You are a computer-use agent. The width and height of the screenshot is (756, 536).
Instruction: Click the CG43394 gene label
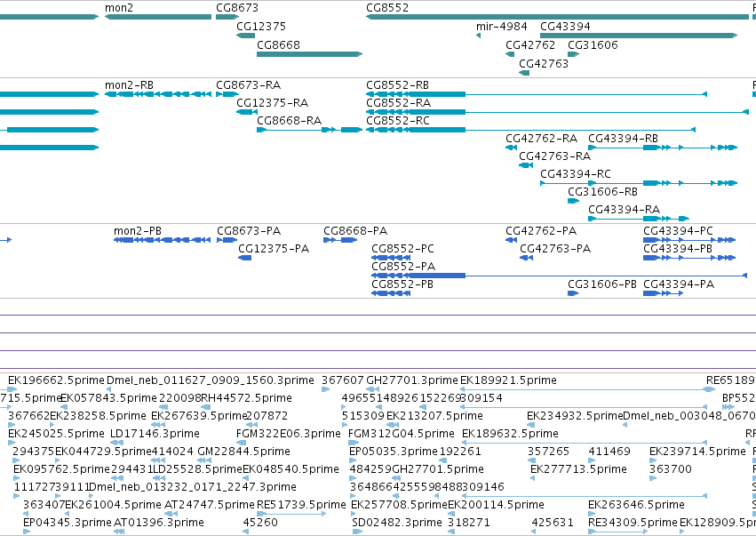[x=565, y=26]
